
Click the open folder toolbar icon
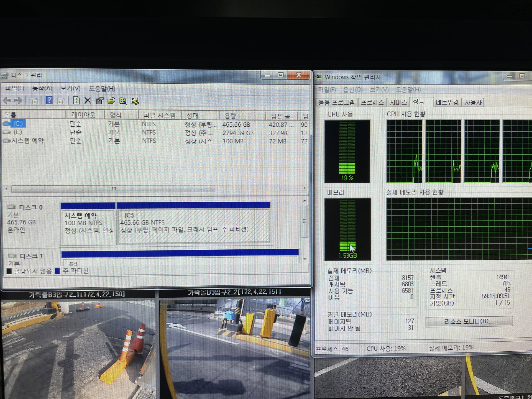[111, 101]
